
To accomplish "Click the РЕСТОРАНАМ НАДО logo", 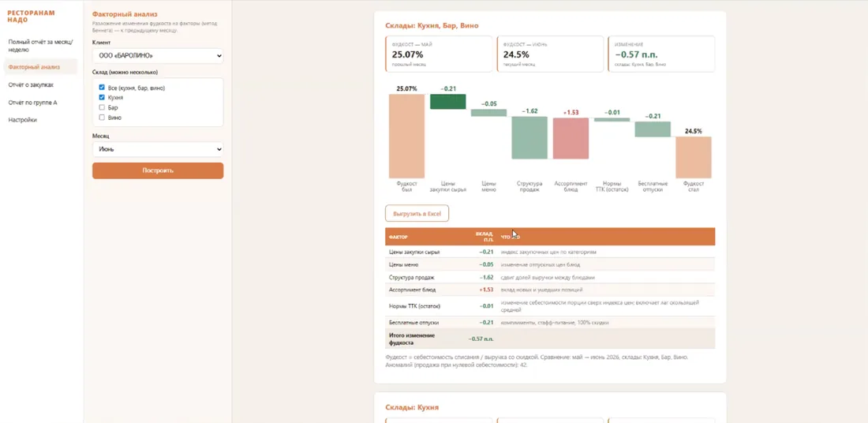I will [x=31, y=16].
